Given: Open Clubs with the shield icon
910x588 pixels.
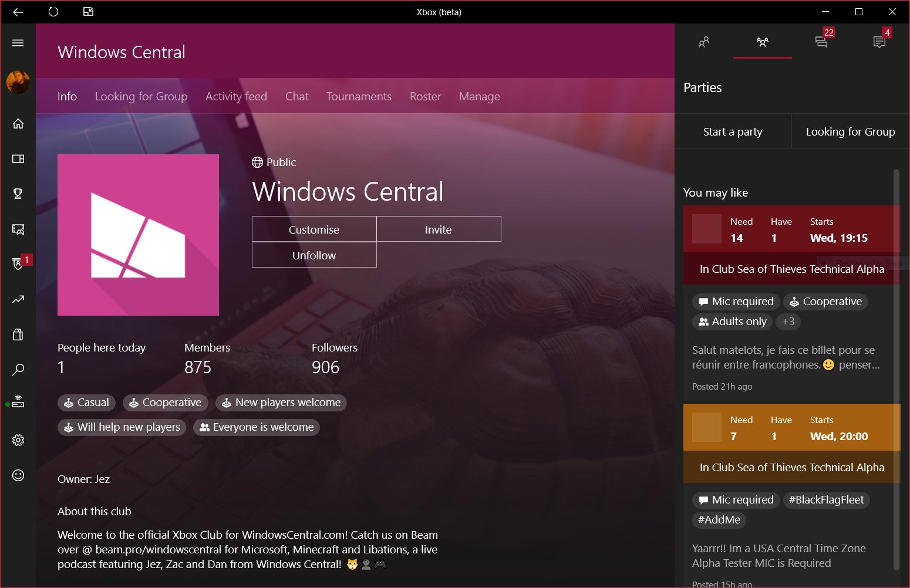Looking at the screenshot, I should [18, 264].
